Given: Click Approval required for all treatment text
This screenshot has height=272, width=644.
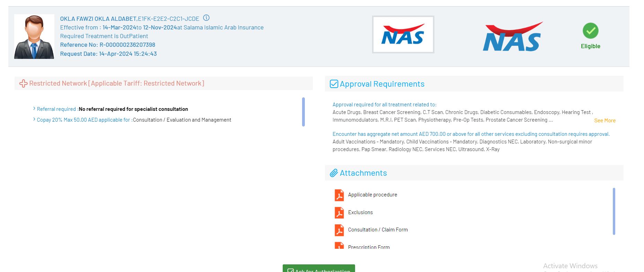Looking at the screenshot, I should coord(385,105).
